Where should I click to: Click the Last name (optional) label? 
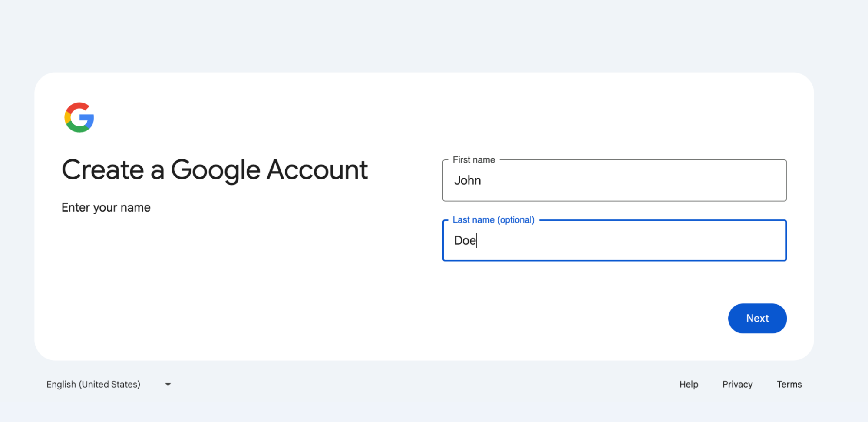click(493, 219)
